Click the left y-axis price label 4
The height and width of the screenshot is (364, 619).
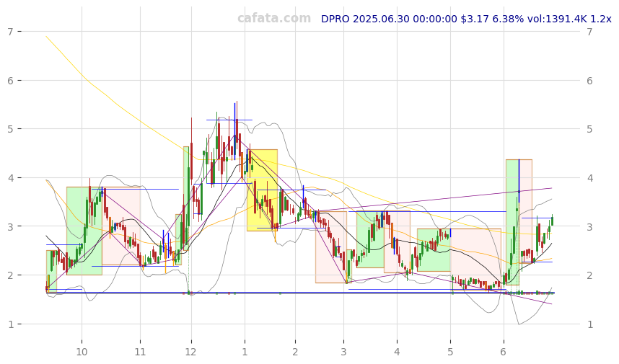click(10, 178)
